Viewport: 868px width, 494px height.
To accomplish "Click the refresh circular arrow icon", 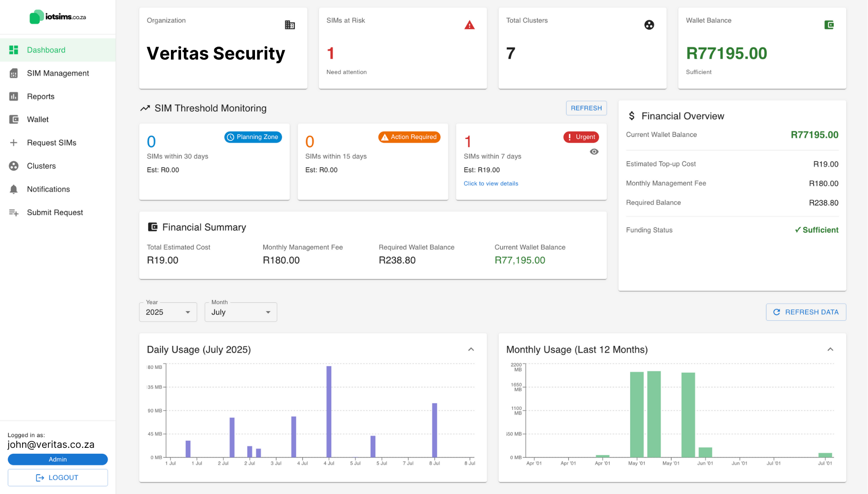I will point(777,312).
